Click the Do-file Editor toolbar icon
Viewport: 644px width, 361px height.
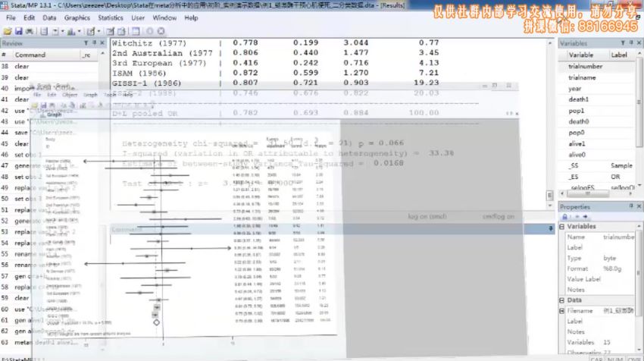[90, 31]
